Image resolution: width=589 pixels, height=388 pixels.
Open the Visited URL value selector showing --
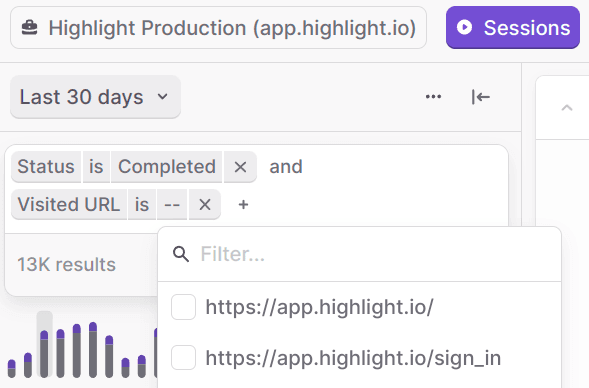coord(172,205)
